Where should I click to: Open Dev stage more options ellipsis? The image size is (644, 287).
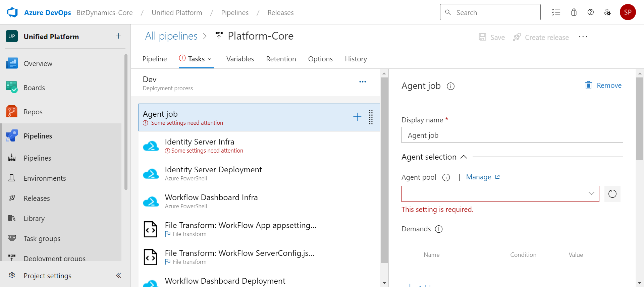(x=363, y=82)
